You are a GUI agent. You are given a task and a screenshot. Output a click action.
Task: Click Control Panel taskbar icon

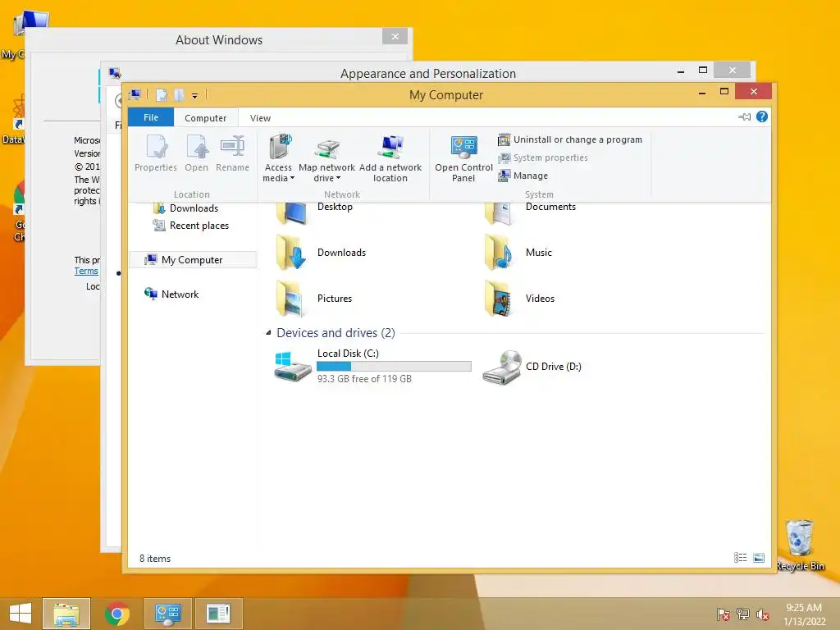pos(168,614)
